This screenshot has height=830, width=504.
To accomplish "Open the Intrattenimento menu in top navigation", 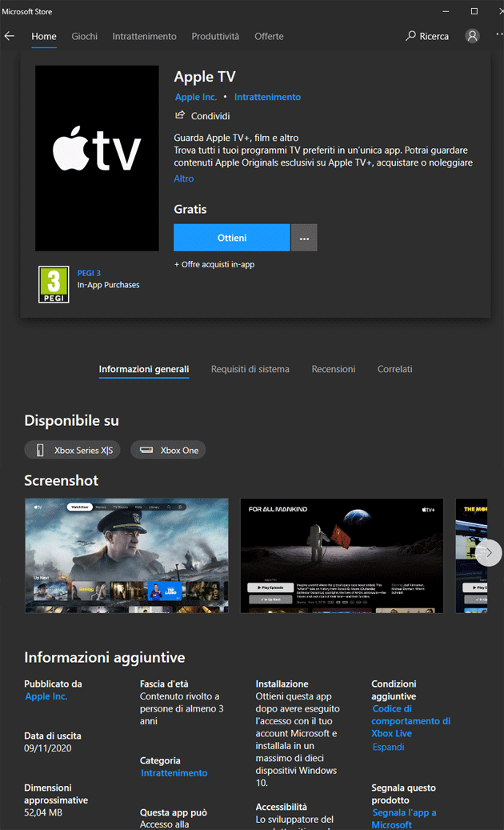I will pyautogui.click(x=144, y=36).
